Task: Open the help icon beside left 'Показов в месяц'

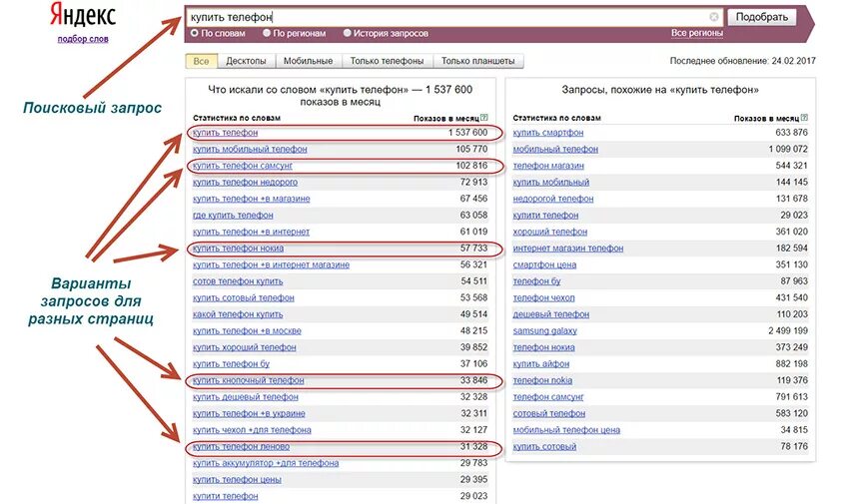Action: click(483, 117)
